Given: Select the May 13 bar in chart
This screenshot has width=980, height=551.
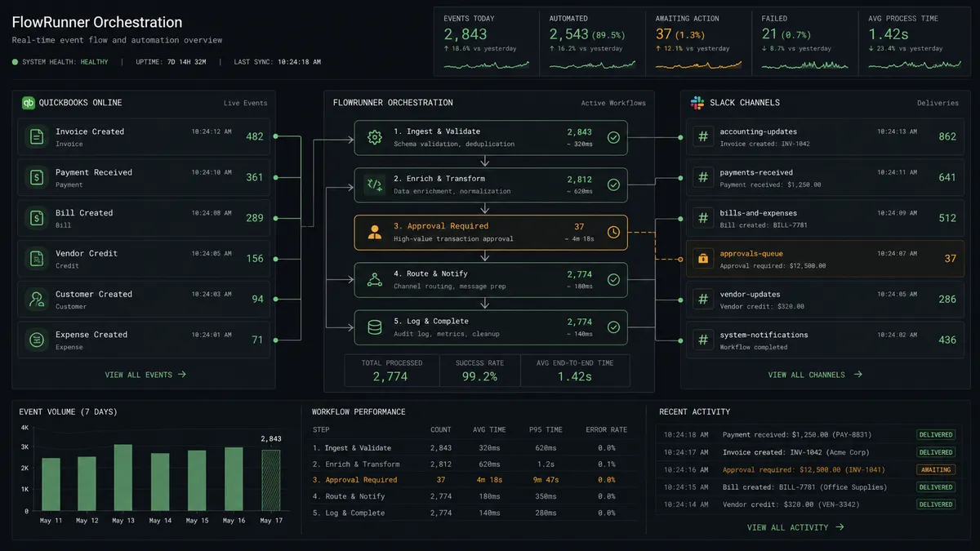Looking at the screenshot, I should point(123,478).
